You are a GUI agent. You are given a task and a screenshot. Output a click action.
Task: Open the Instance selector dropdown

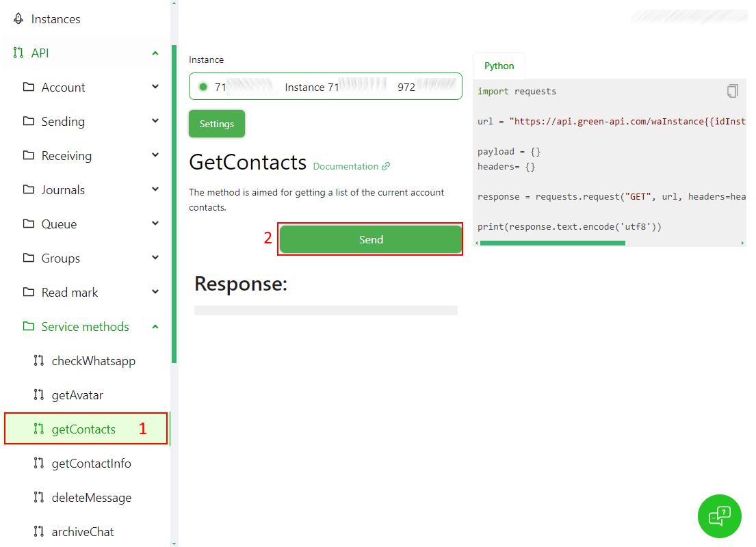pos(326,86)
